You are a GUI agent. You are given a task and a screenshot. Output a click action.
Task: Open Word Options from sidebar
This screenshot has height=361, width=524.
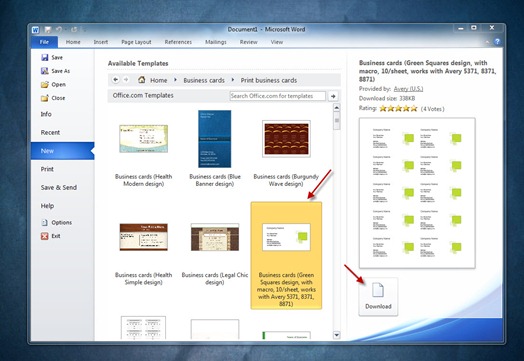click(x=56, y=223)
